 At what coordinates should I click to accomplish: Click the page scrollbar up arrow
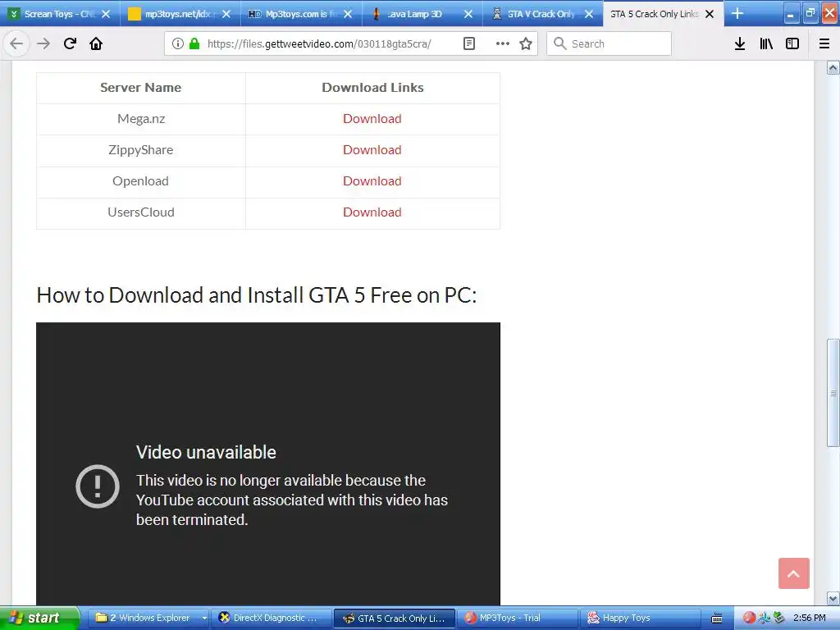tap(833, 67)
